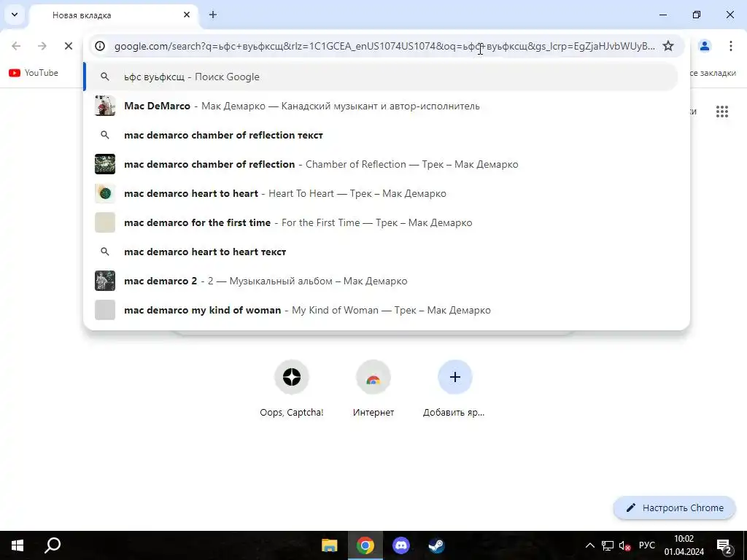
Task: Open the Google apps grid
Action: [x=722, y=112]
